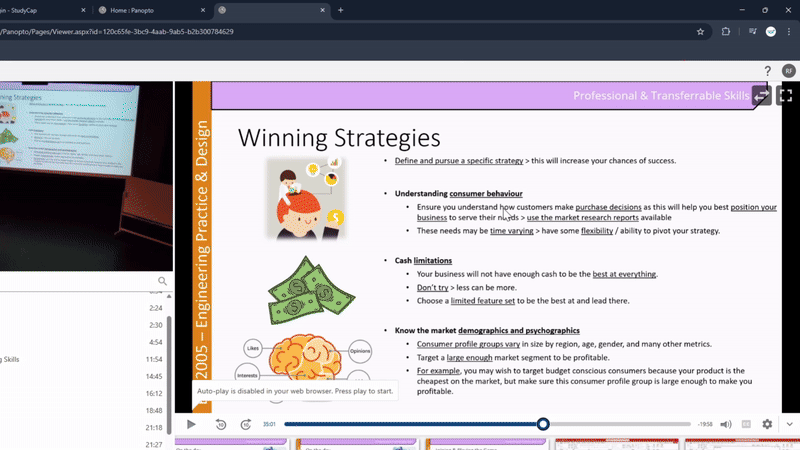Jump to the 11:54 content entry

point(154,359)
